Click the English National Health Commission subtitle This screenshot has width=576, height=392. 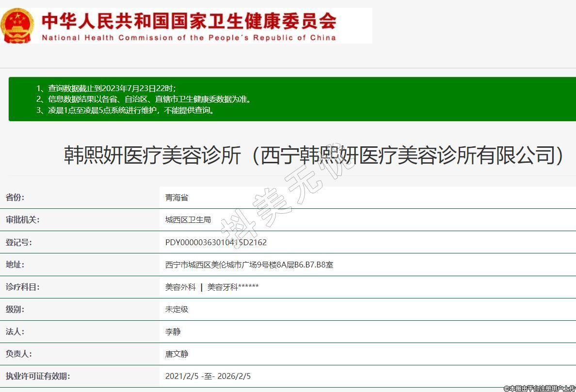[189, 38]
